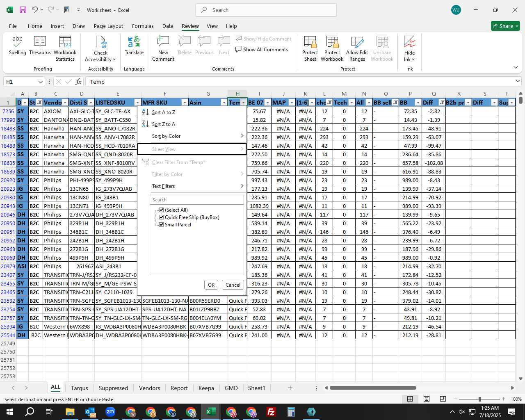This screenshot has height=420, width=525.
Task: Open the LISTEDSKU column filter dropdown
Action: 137,103
